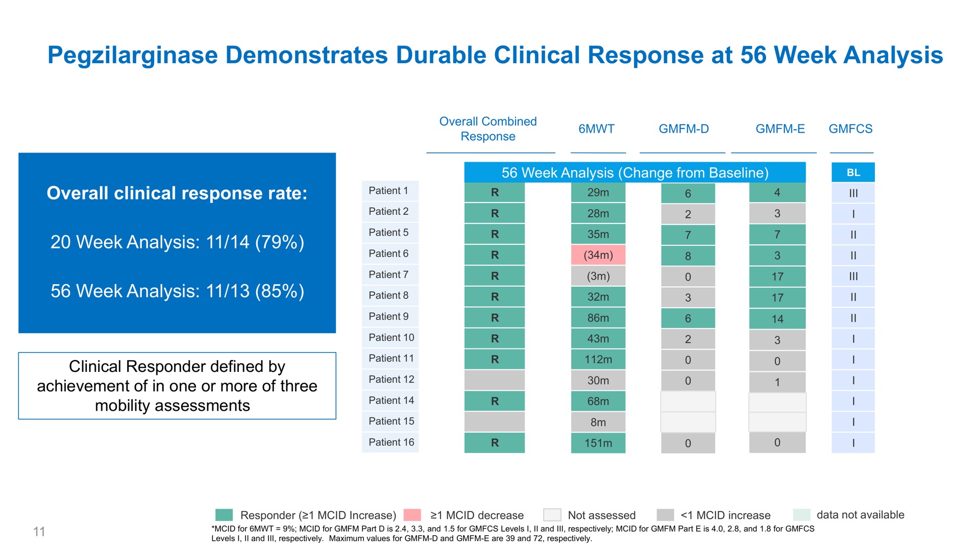This screenshot has width=980, height=551.
Task: Click GMFM-E value 14 for Patient 9
Action: [x=777, y=319]
